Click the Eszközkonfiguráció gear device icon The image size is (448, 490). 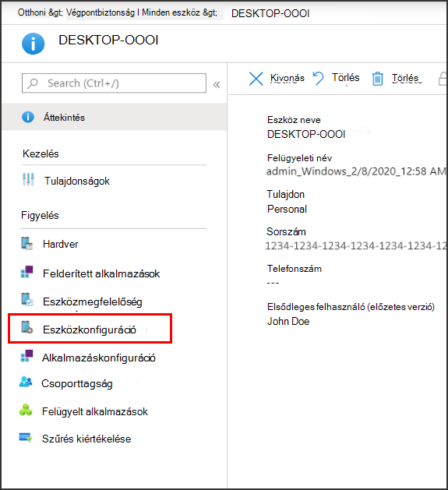27,327
